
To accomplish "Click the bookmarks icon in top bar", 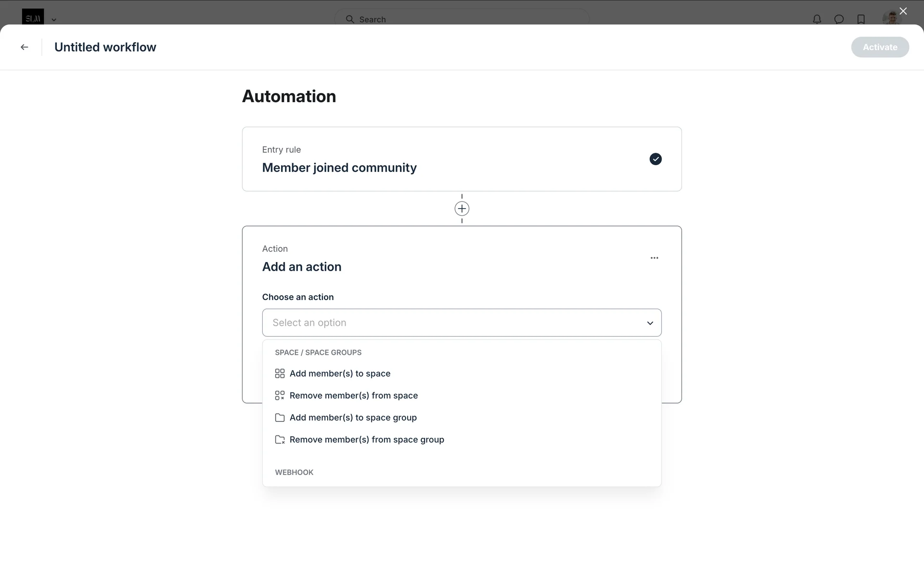I will click(861, 19).
